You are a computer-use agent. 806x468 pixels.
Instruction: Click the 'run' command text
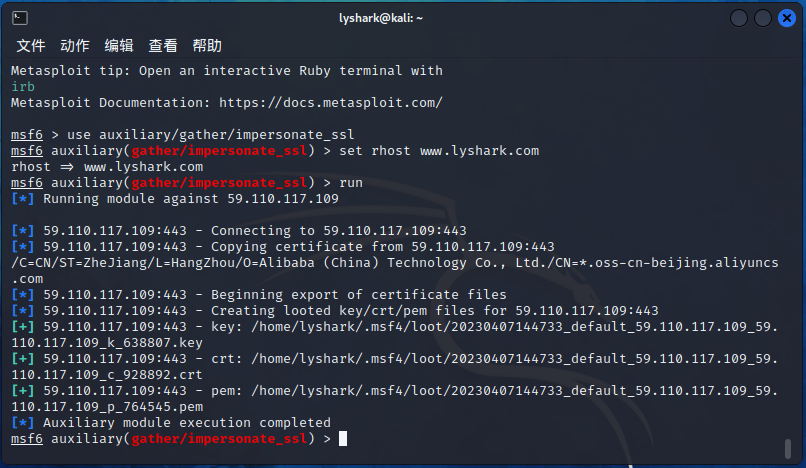coord(351,183)
